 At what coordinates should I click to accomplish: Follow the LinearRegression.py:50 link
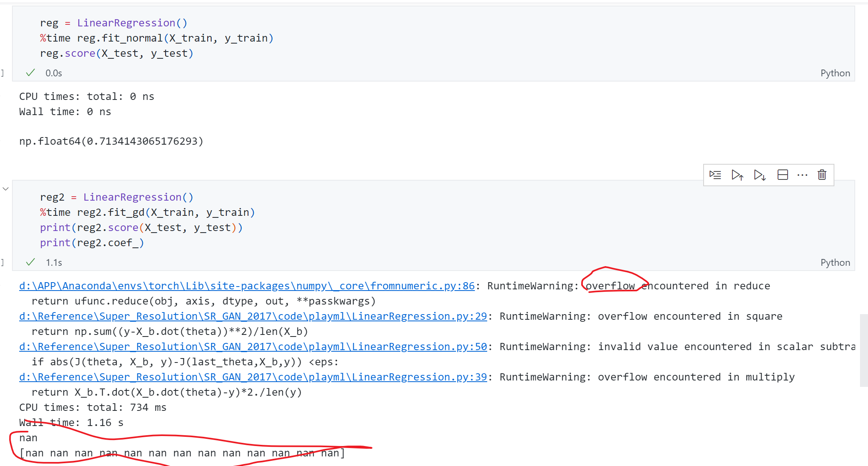tap(253, 347)
